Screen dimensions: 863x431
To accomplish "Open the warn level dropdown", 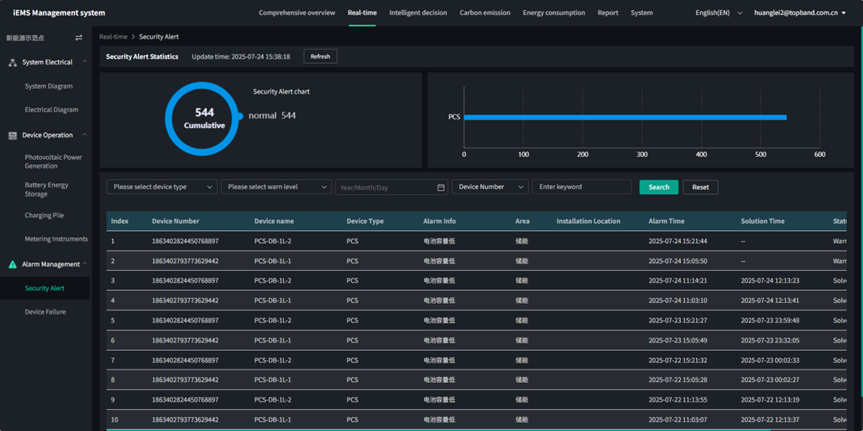I will click(277, 187).
